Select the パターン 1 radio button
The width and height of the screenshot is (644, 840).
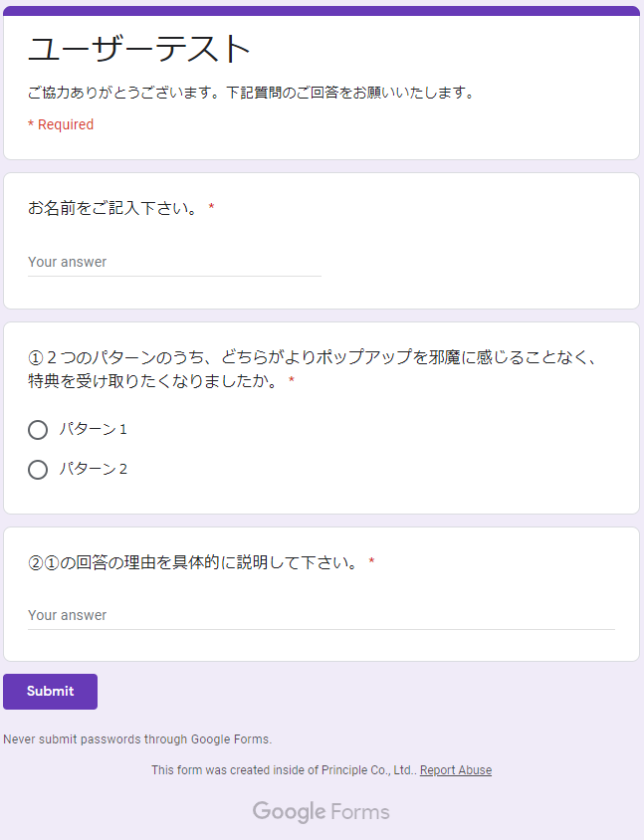click(38, 430)
